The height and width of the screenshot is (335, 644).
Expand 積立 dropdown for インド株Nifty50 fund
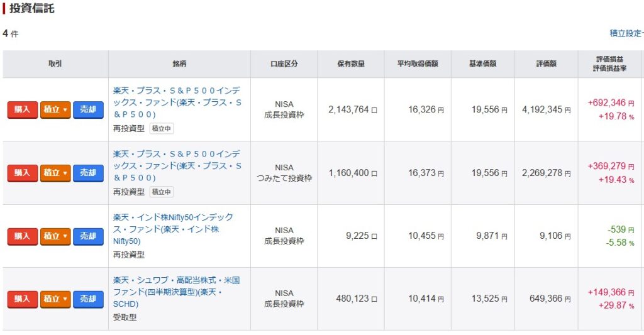[55, 236]
